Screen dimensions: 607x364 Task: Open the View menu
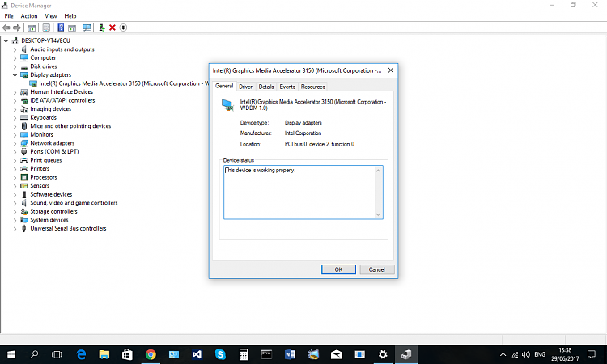click(x=51, y=16)
